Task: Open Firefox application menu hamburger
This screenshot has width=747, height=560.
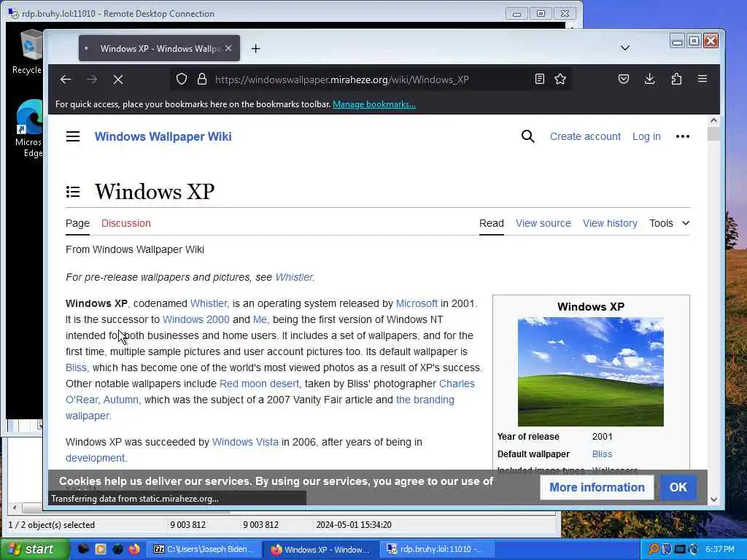Action: 703,79
